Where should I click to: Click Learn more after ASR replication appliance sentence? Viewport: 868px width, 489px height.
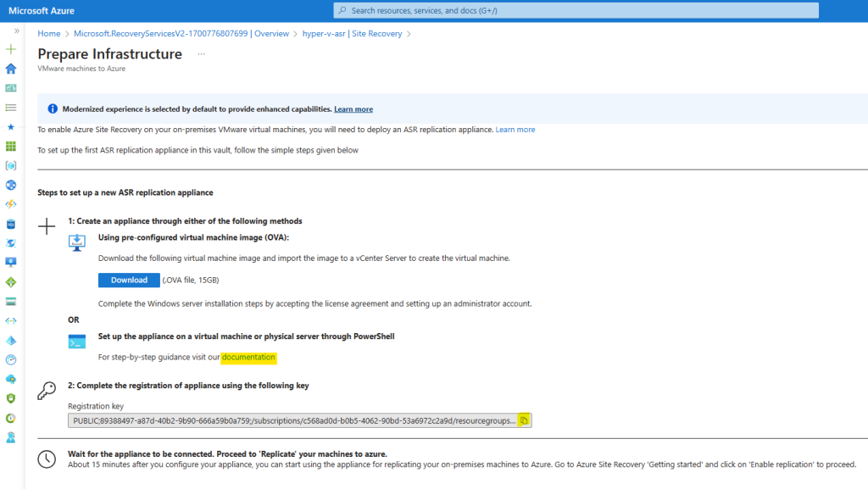[x=515, y=130]
